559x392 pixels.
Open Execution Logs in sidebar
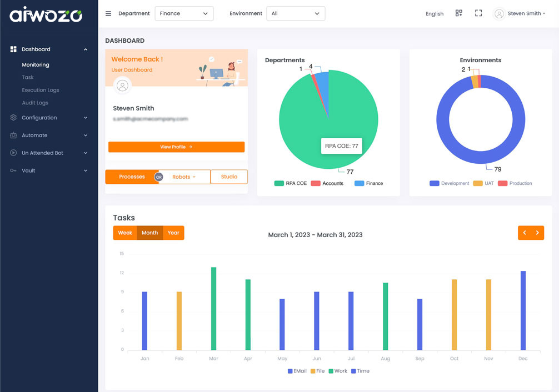41,90
